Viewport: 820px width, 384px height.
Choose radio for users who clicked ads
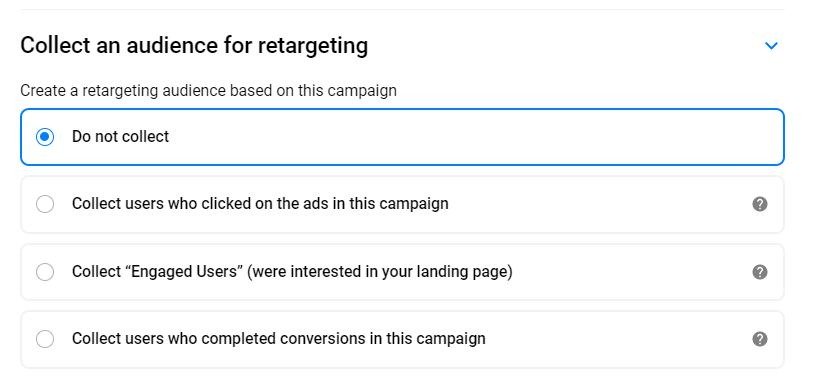coord(45,204)
